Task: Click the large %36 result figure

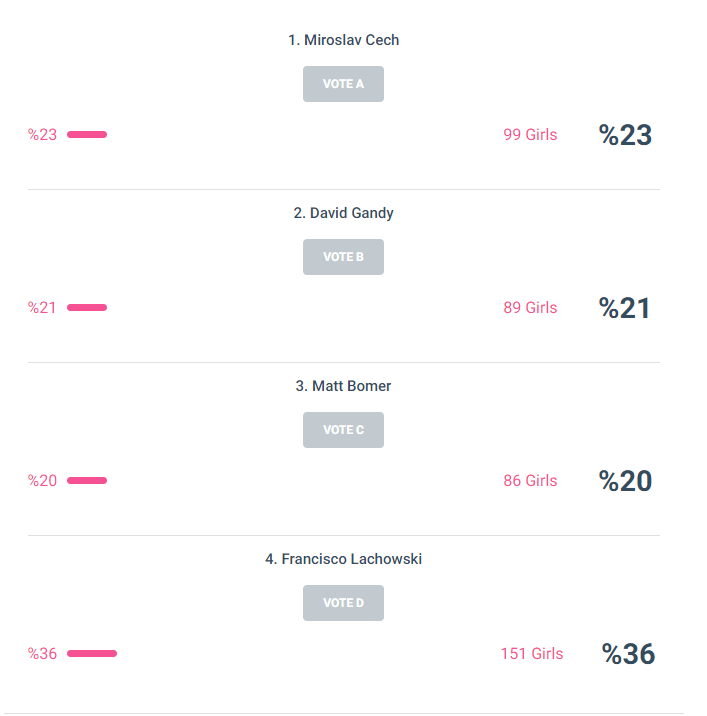Action: click(x=628, y=654)
